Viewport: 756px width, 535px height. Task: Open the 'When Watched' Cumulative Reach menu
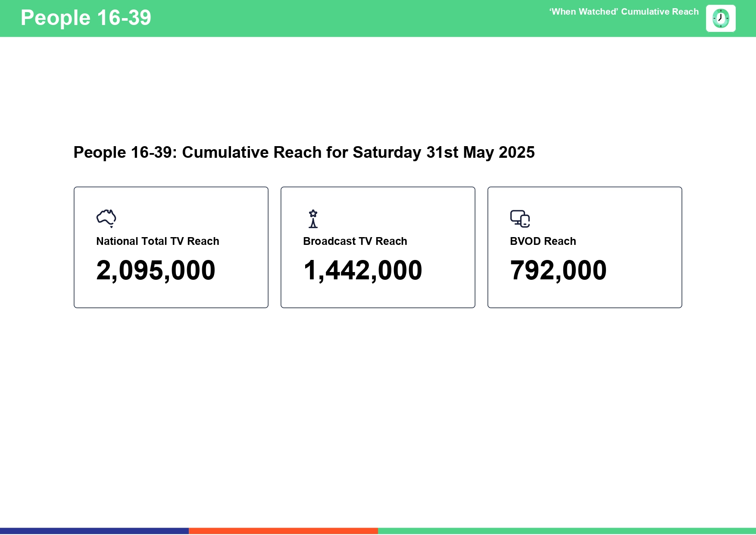(x=624, y=12)
